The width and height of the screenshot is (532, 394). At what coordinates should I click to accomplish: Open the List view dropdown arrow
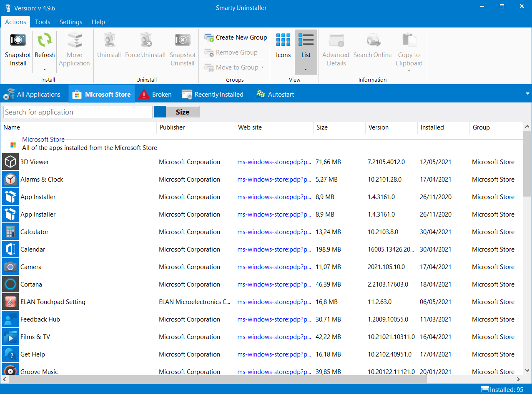pyautogui.click(x=306, y=69)
